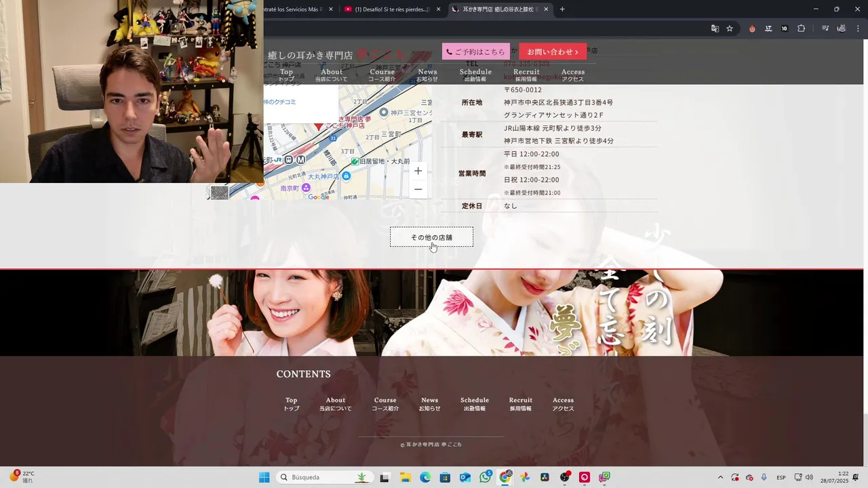
Task: Click the Chrome taskbar icon
Action: (x=505, y=477)
